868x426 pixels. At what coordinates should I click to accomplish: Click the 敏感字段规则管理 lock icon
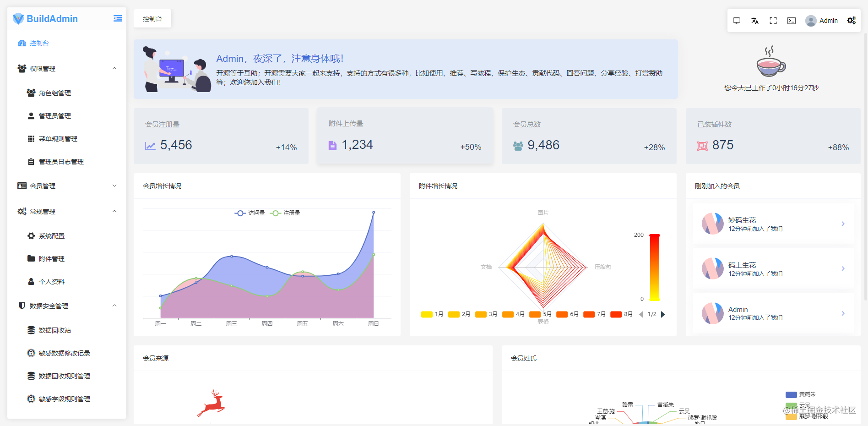tap(31, 399)
